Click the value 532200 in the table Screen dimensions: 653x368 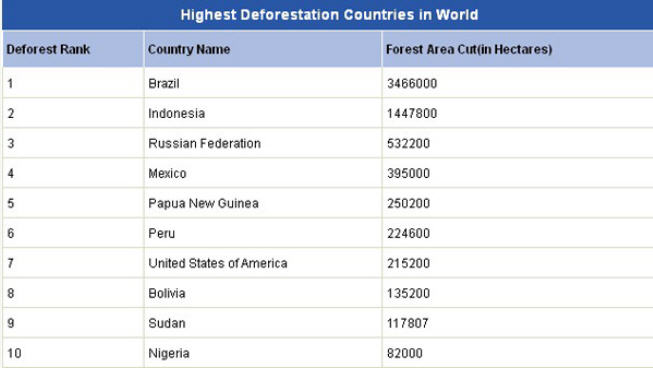tap(408, 143)
